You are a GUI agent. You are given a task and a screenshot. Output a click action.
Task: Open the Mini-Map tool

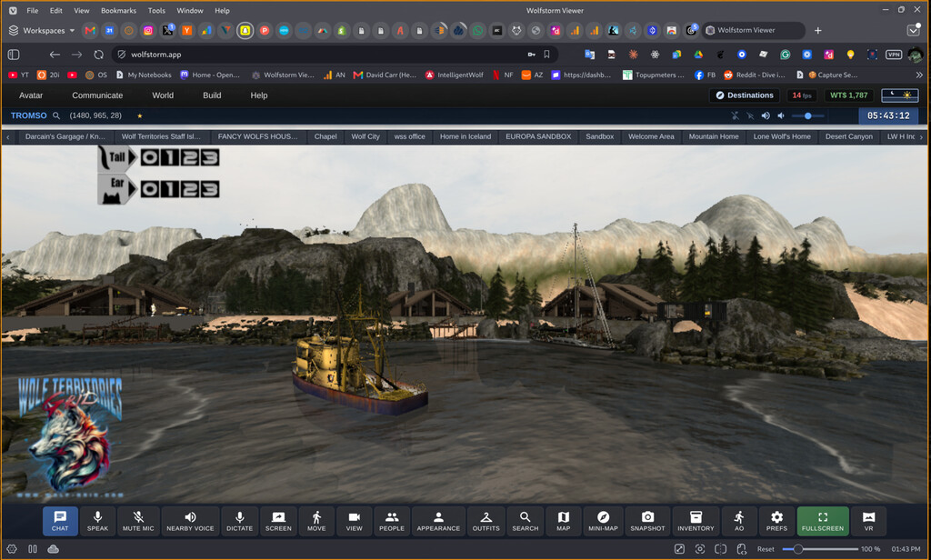pos(603,521)
